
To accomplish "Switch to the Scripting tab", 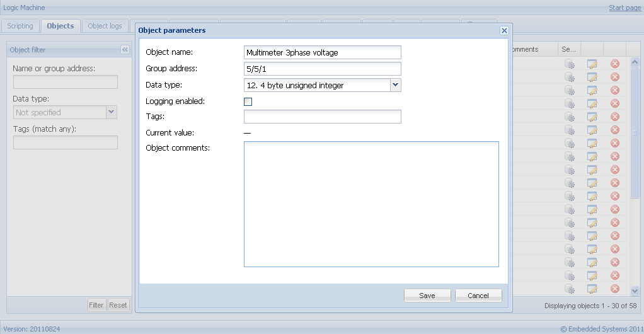I will coord(20,26).
